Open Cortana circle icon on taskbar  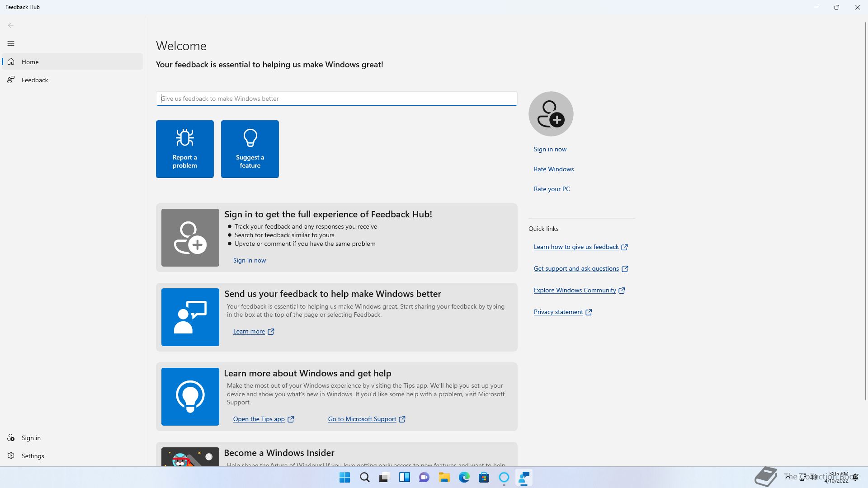click(x=504, y=477)
